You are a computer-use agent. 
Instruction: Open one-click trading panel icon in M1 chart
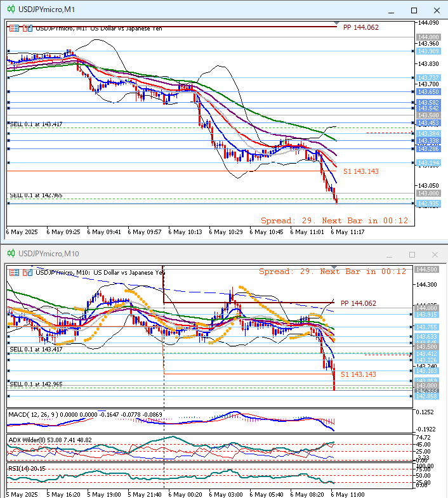14,29
